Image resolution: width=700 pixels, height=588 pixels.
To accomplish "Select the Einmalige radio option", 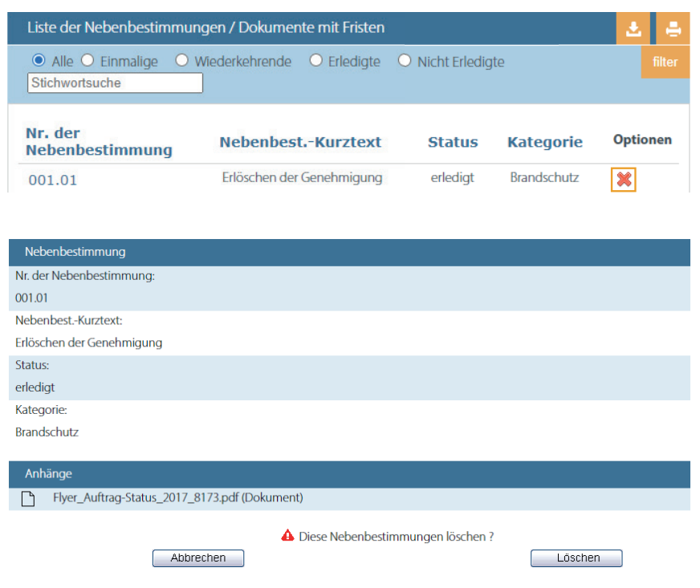I will pos(87,60).
